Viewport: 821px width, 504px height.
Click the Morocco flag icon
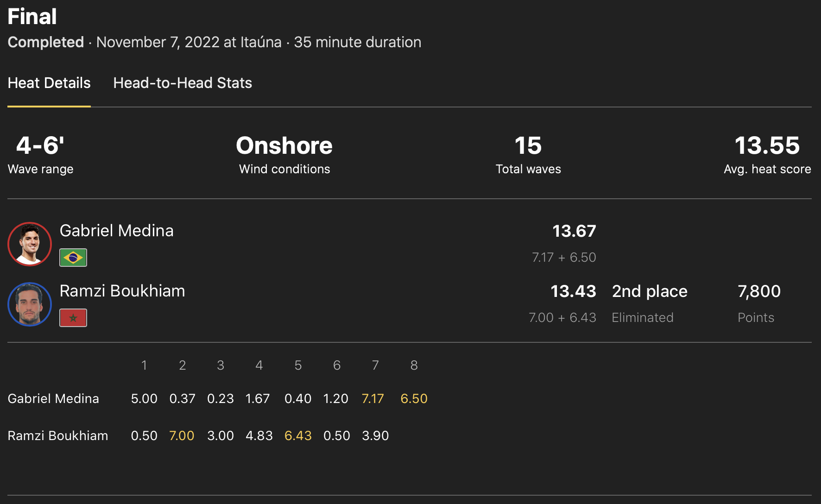[73, 318]
